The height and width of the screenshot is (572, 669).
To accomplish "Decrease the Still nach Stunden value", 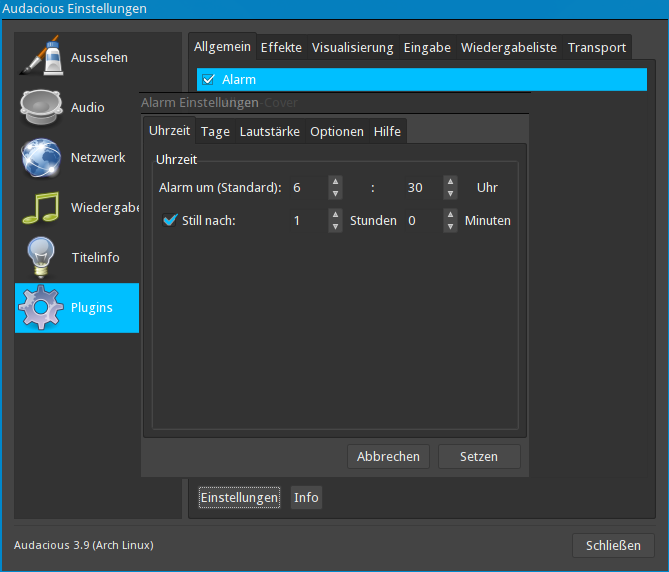I will click(335, 226).
